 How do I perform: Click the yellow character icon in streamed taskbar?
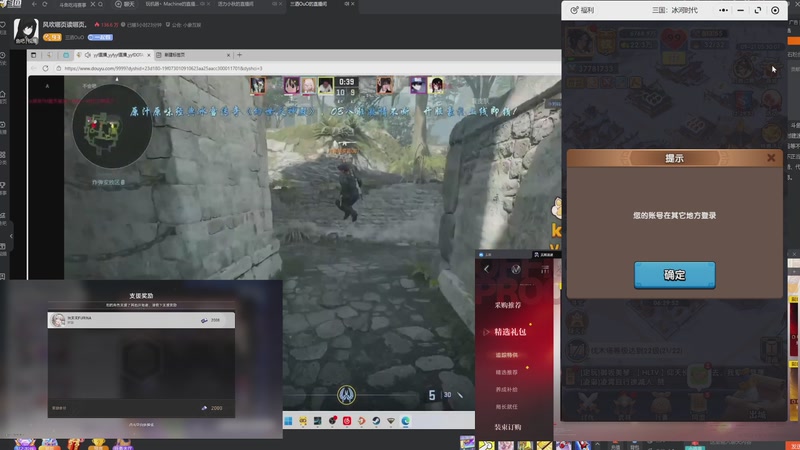pyautogui.click(x=303, y=421)
